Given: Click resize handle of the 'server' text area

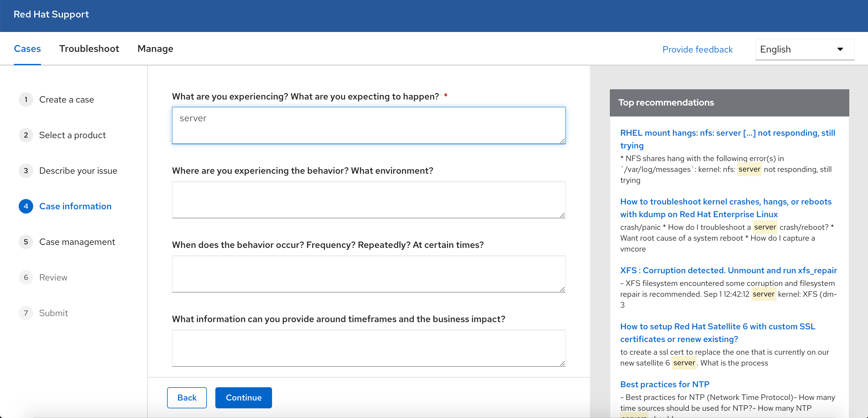Looking at the screenshot, I should [x=562, y=141].
